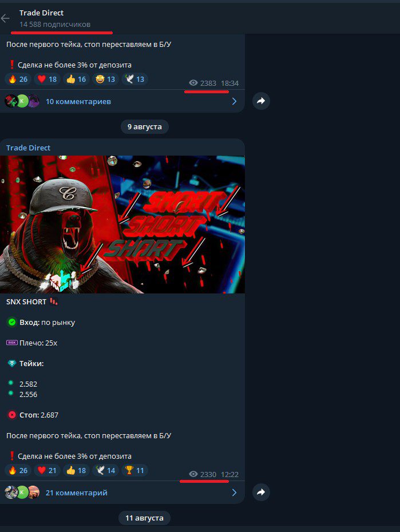Open Trade Direct author name on SNX post
Screen dimensions: 400x532
coord(28,148)
